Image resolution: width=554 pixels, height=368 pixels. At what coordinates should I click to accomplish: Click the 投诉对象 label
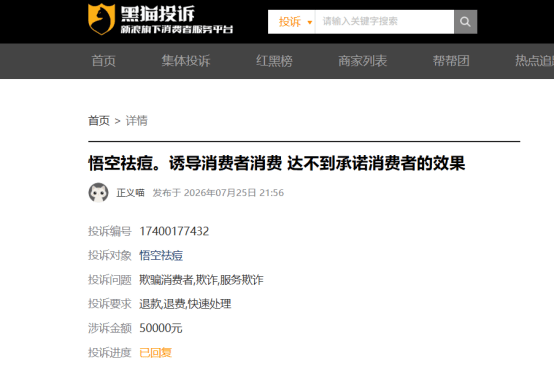[110, 255]
